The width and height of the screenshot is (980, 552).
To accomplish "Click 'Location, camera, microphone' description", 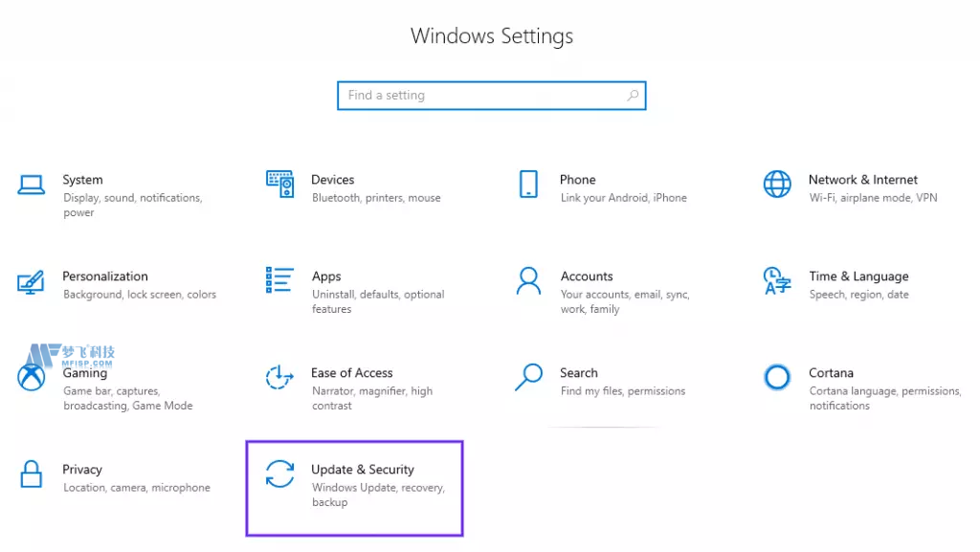I will [136, 488].
